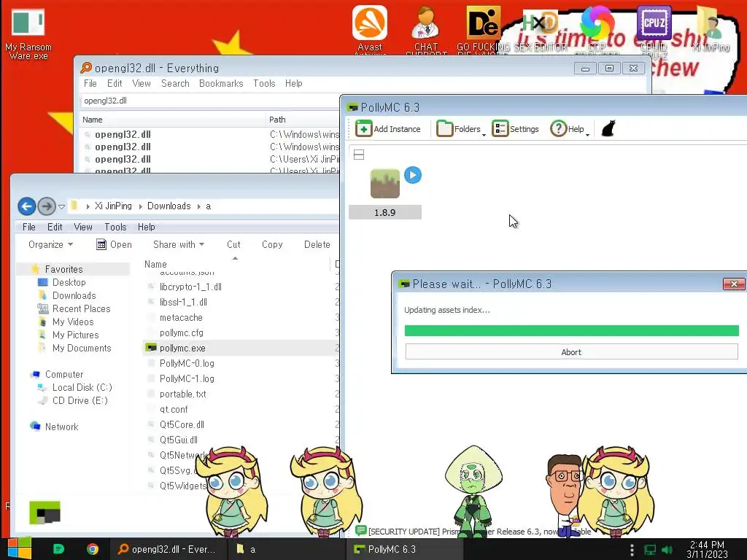Image resolution: width=747 pixels, height=560 pixels.
Task: Select Computer in navigation pane
Action: [64, 374]
